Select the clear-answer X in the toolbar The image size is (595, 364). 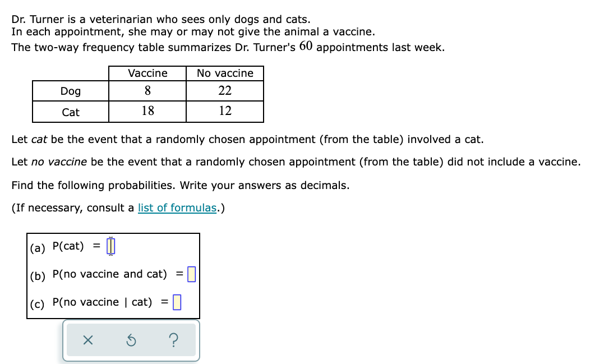89,340
